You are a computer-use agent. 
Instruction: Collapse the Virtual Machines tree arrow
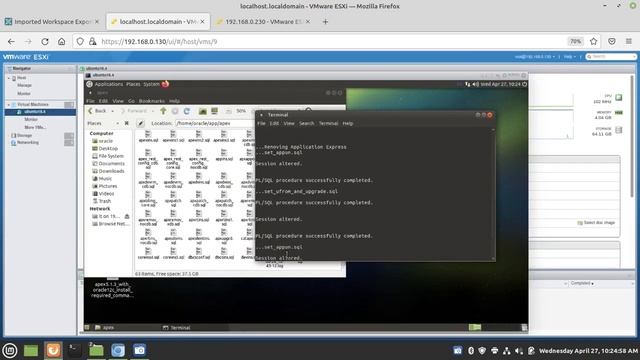(9, 104)
